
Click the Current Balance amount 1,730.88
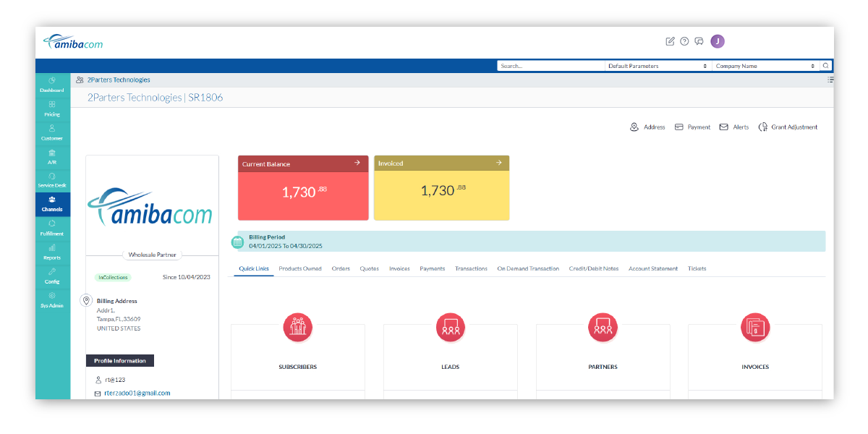304,192
